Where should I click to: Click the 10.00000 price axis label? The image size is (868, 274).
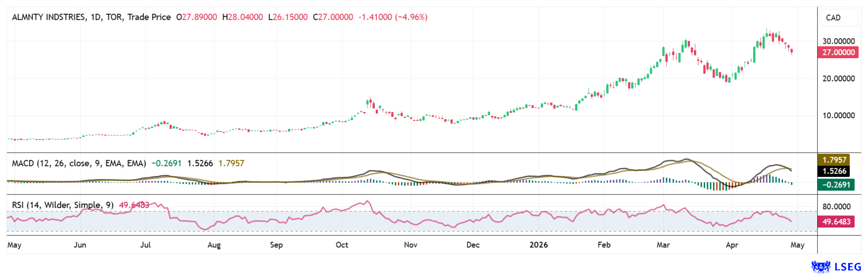click(839, 116)
